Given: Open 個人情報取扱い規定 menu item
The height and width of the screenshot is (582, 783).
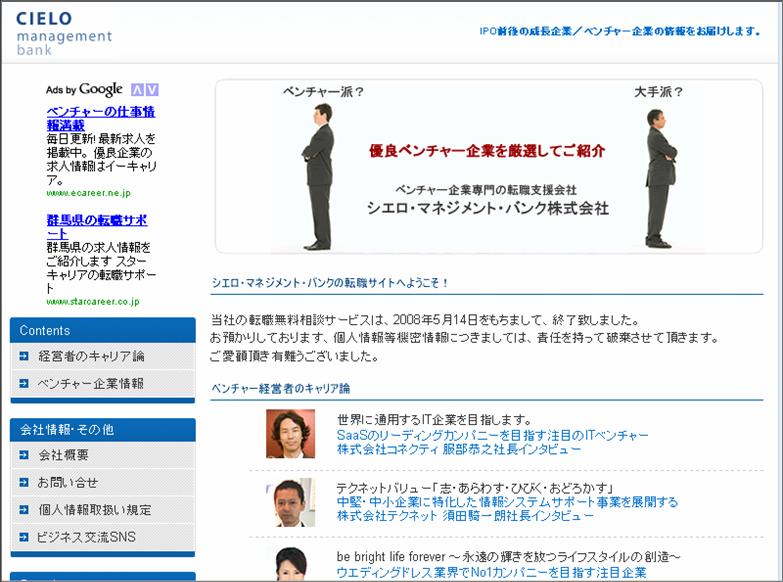Looking at the screenshot, I should click(x=94, y=510).
